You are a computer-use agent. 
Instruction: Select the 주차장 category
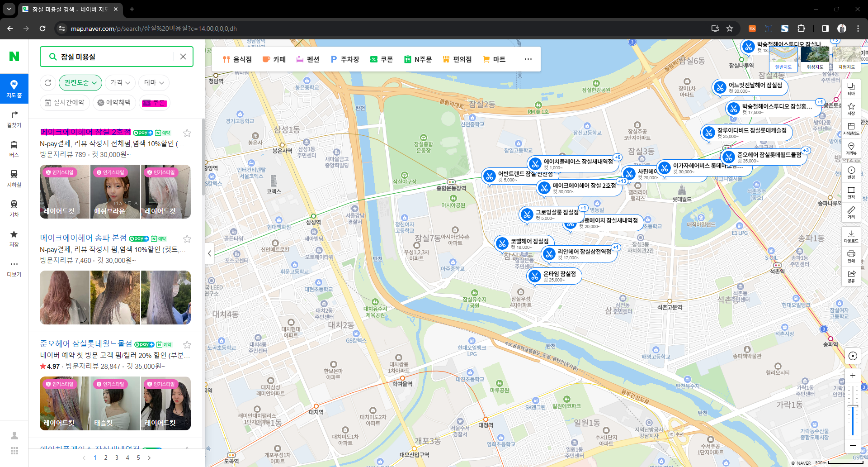pos(345,59)
